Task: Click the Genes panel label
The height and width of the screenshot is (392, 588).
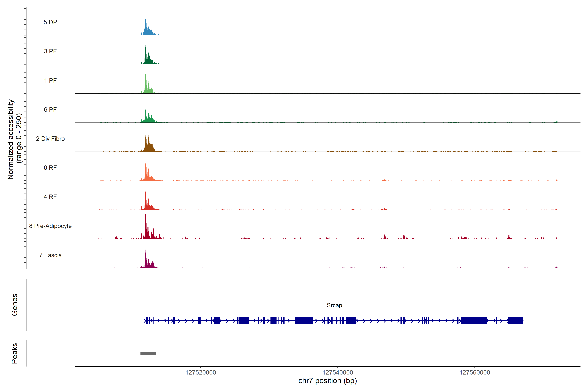Action: point(15,305)
